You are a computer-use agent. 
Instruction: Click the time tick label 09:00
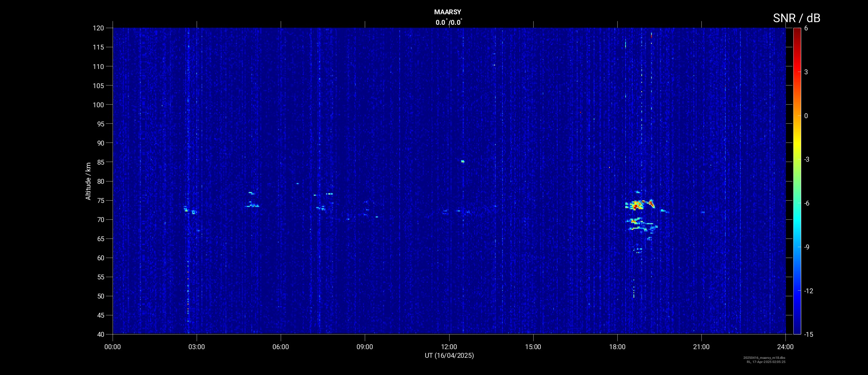365,347
